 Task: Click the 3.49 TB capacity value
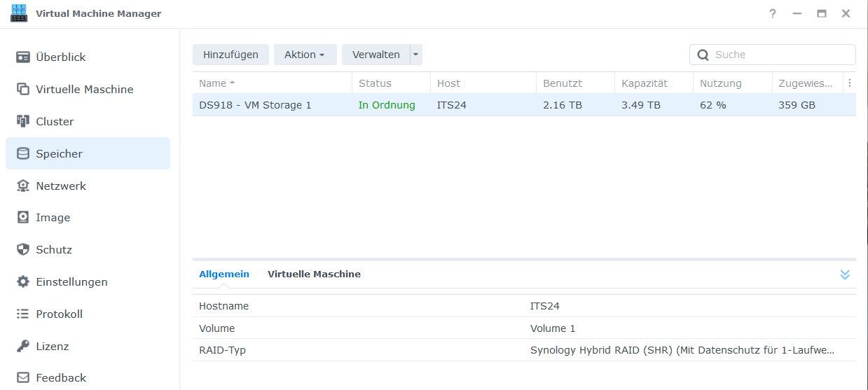pyautogui.click(x=641, y=105)
